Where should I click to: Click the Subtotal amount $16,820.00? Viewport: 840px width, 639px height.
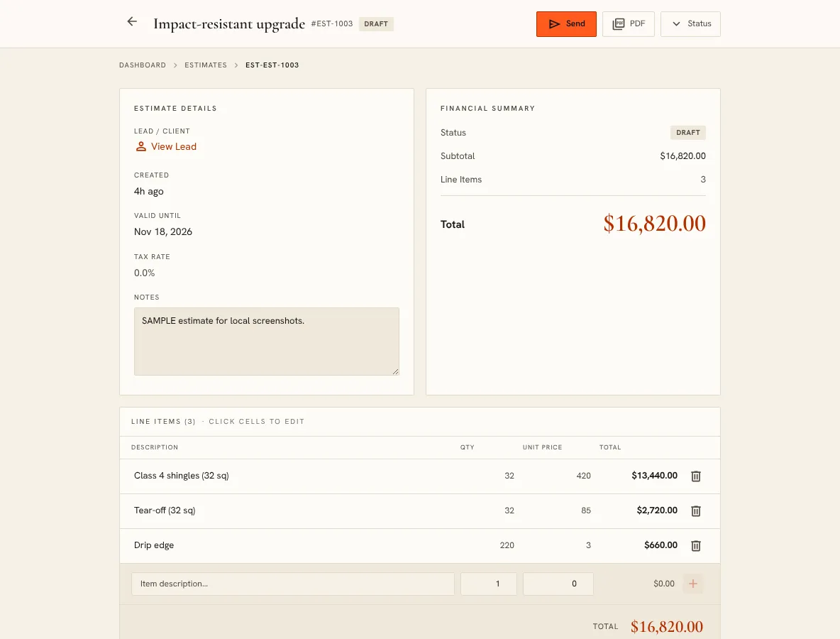(x=682, y=156)
